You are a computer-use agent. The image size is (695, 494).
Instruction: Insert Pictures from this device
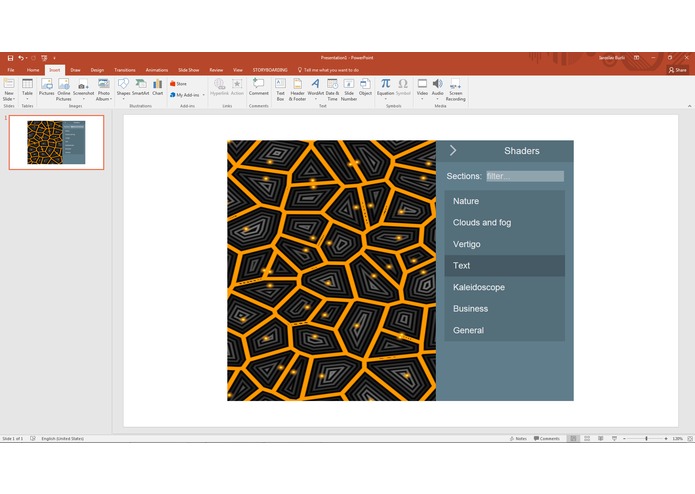(x=47, y=87)
